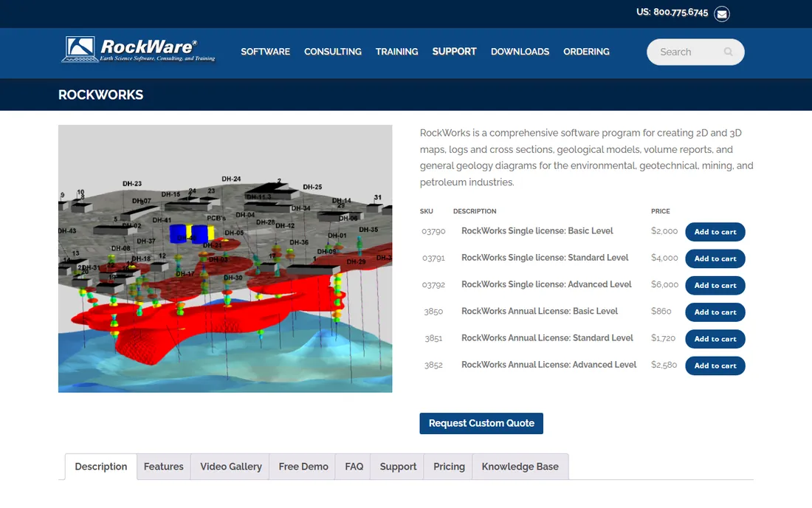Select the Description tab
The image size is (812, 508).
click(101, 467)
